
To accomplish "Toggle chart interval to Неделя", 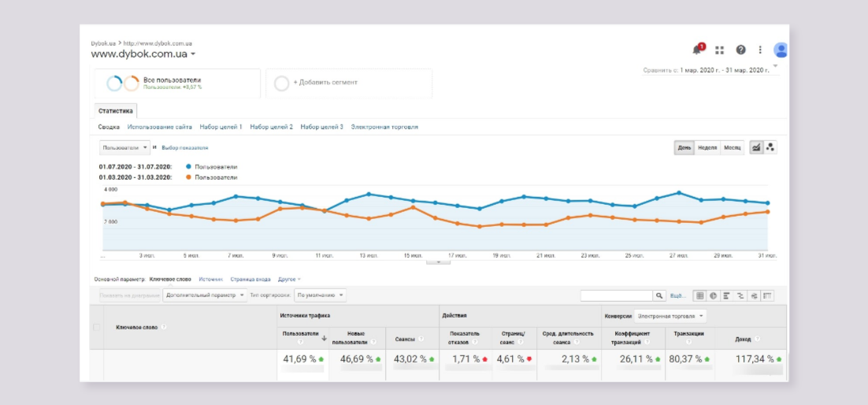I will pos(707,147).
